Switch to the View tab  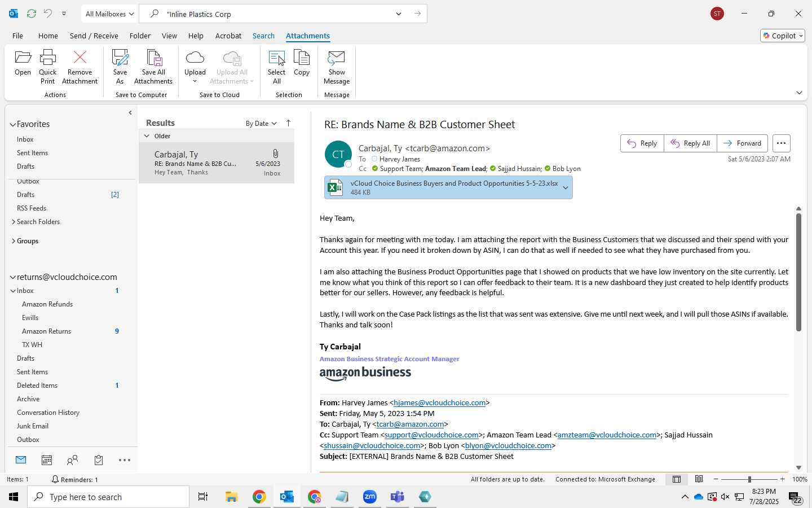pos(169,36)
